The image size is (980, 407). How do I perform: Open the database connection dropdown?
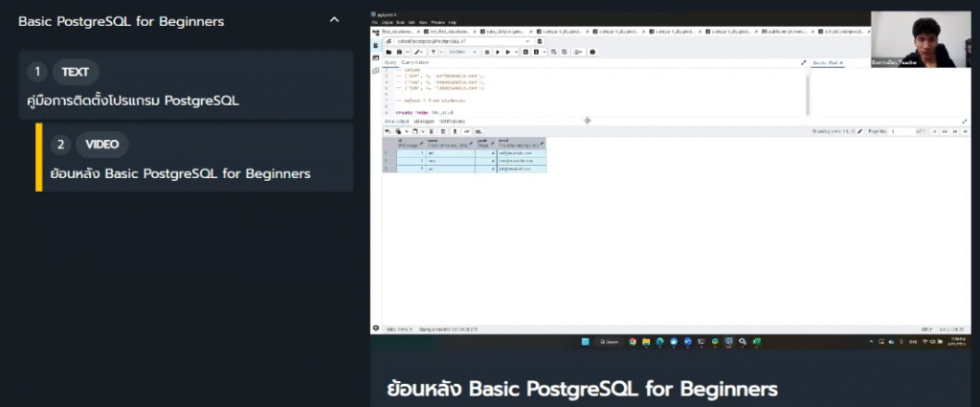(527, 41)
